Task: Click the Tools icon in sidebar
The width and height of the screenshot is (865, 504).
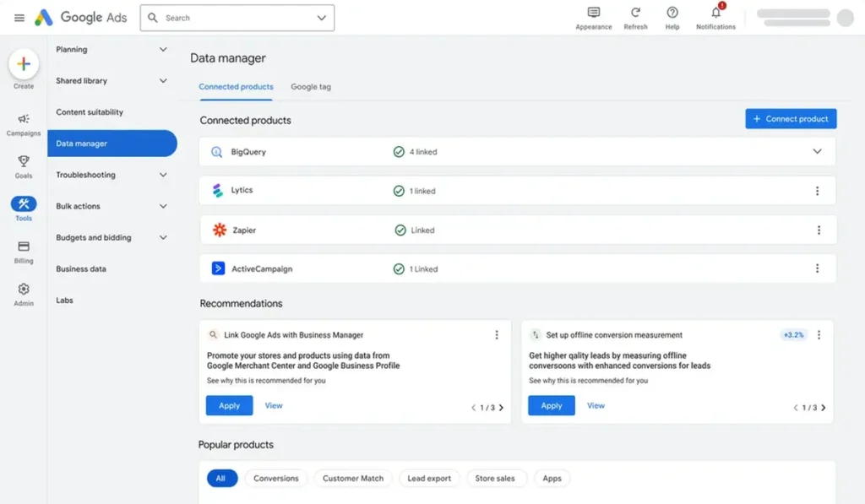Action: tap(23, 206)
